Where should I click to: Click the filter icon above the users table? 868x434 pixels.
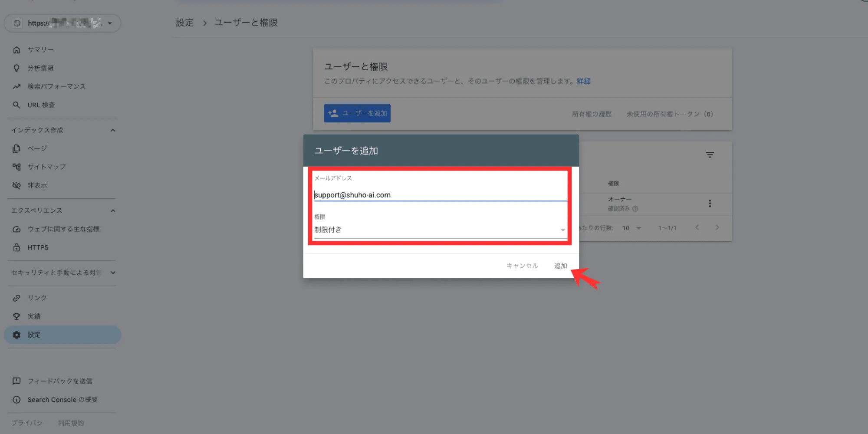tap(710, 155)
